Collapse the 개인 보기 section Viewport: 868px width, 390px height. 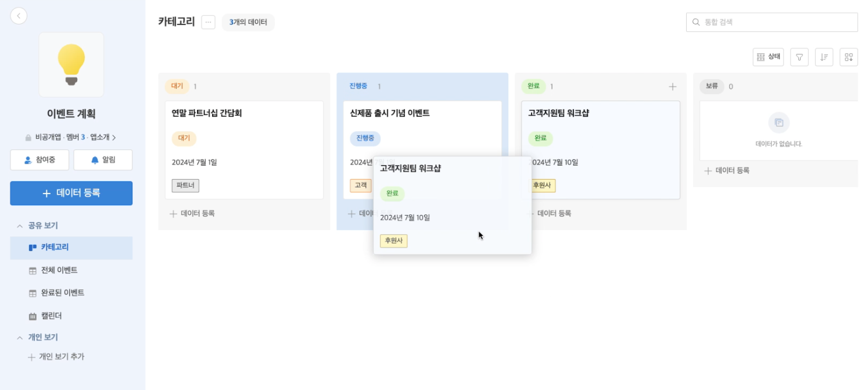(x=20, y=337)
